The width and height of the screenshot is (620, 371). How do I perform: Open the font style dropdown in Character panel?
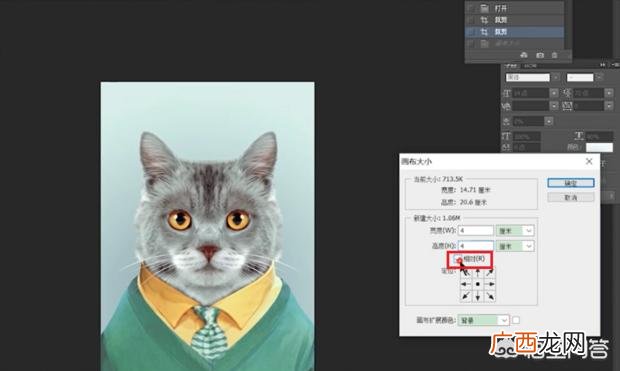tap(599, 78)
